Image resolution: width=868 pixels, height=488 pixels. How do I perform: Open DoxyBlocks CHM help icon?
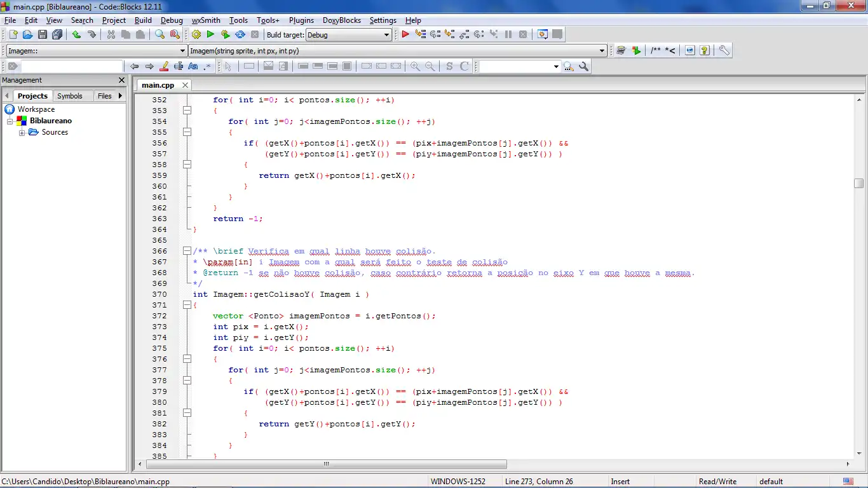pos(704,50)
